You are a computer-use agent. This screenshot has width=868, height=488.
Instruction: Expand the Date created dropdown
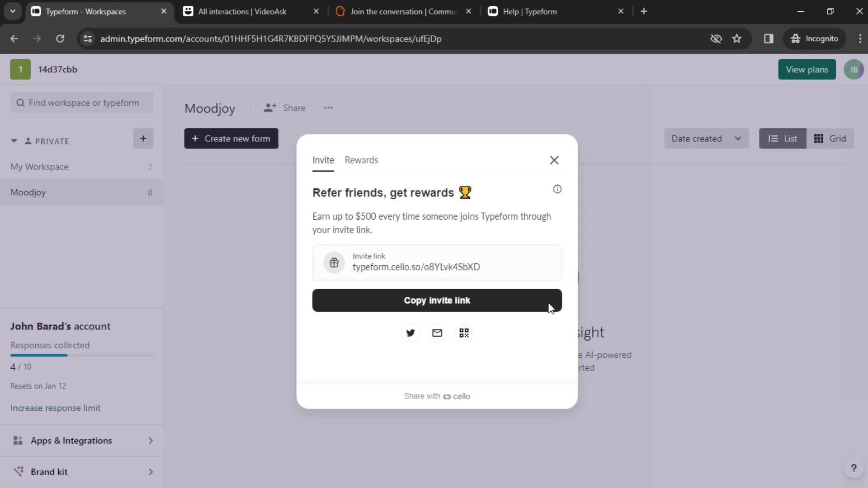click(x=706, y=138)
